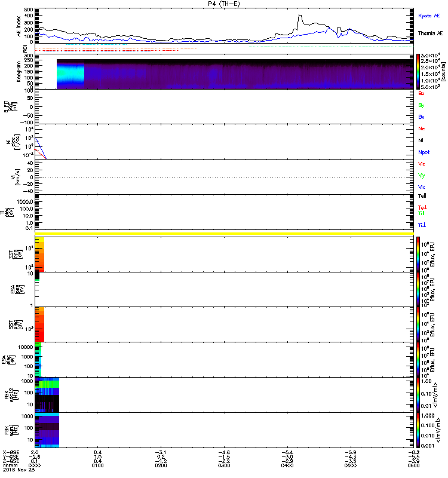Click the keogram rainbow color bar
The height and width of the screenshot is (478, 448).
pos(419,72)
